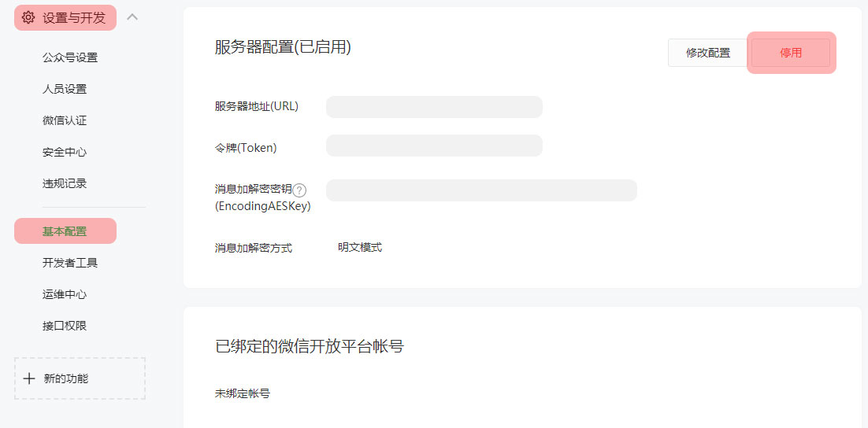868x428 pixels.
Task: Open 公众号设置 in sidebar
Action: point(70,57)
